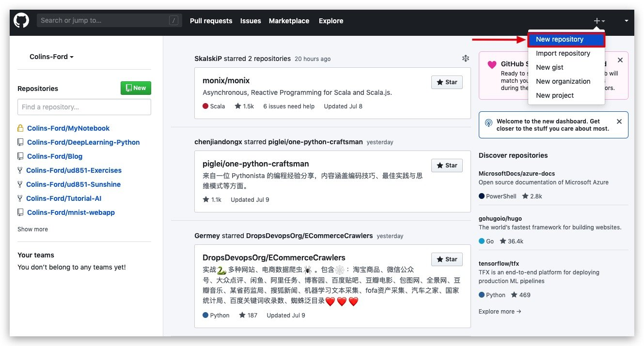Click the 469 stars on tfx
The height and width of the screenshot is (346, 644).
pos(520,295)
